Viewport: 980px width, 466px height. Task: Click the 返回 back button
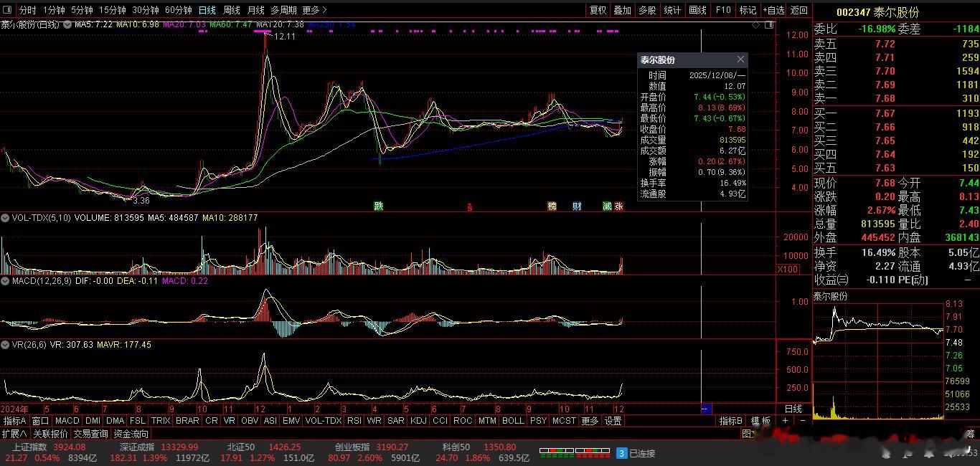tap(798, 10)
